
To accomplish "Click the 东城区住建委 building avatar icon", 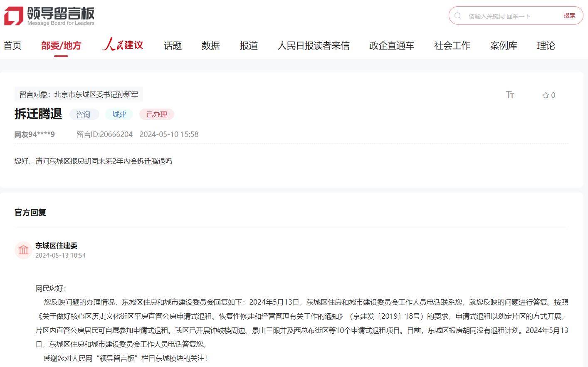I will 24,250.
